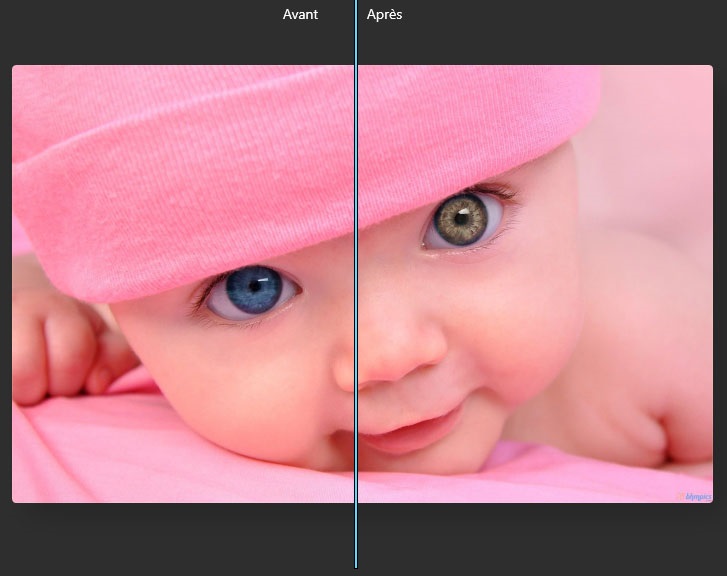Click the "Avant" label above the photo
The width and height of the screenshot is (727, 576).
pos(300,15)
